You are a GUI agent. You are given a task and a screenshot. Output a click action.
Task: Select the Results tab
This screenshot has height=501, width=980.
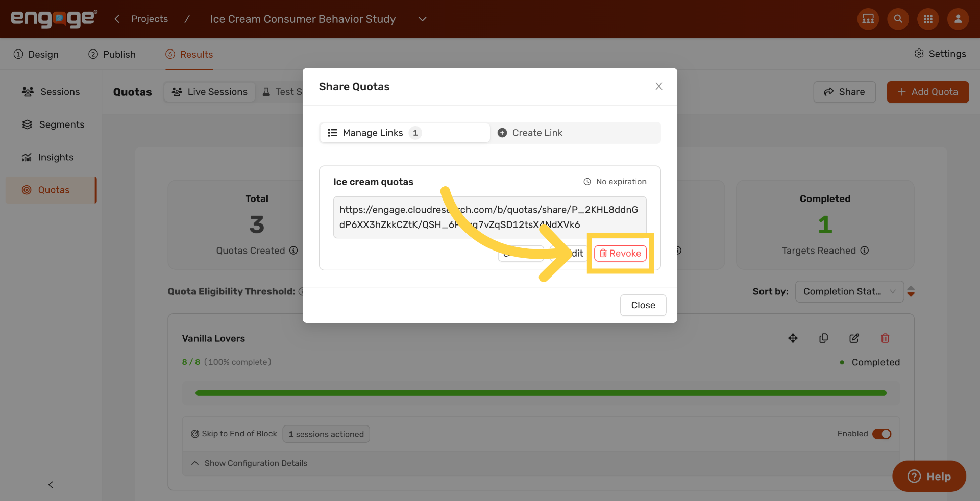[189, 54]
